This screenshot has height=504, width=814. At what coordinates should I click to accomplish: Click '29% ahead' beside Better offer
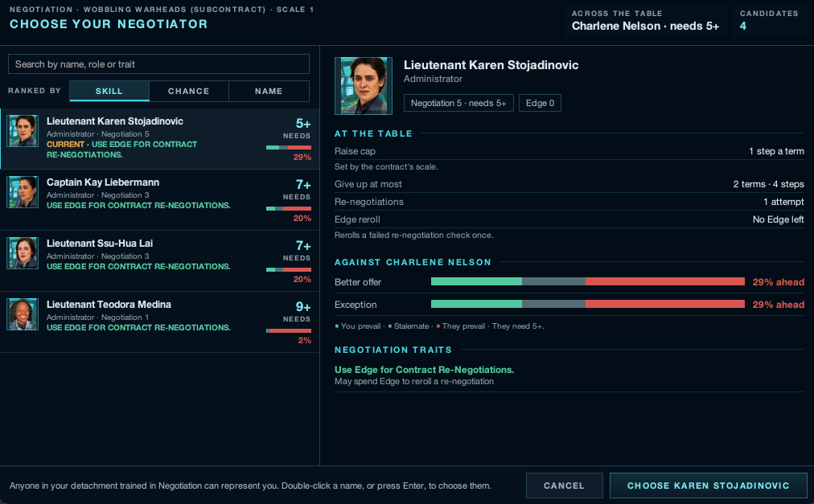[778, 282]
